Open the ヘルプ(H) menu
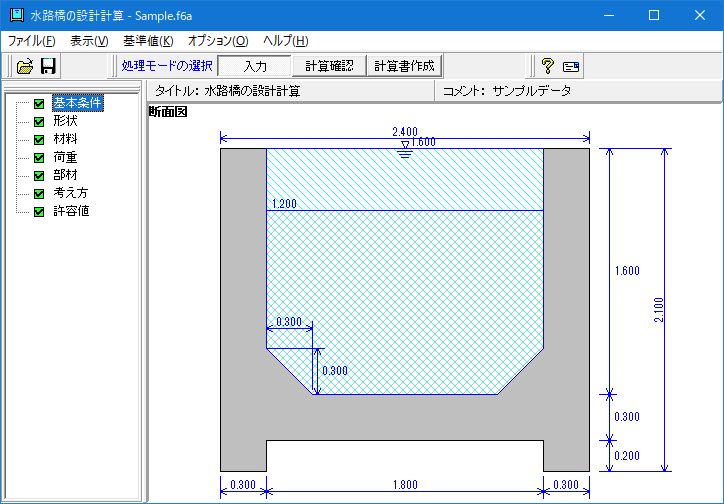The width and height of the screenshot is (724, 504). click(x=285, y=41)
